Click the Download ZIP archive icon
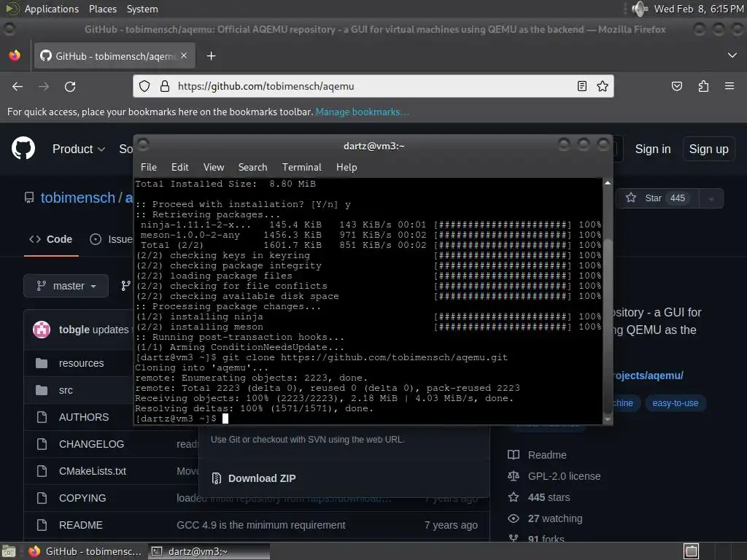The image size is (747, 560). (x=216, y=478)
